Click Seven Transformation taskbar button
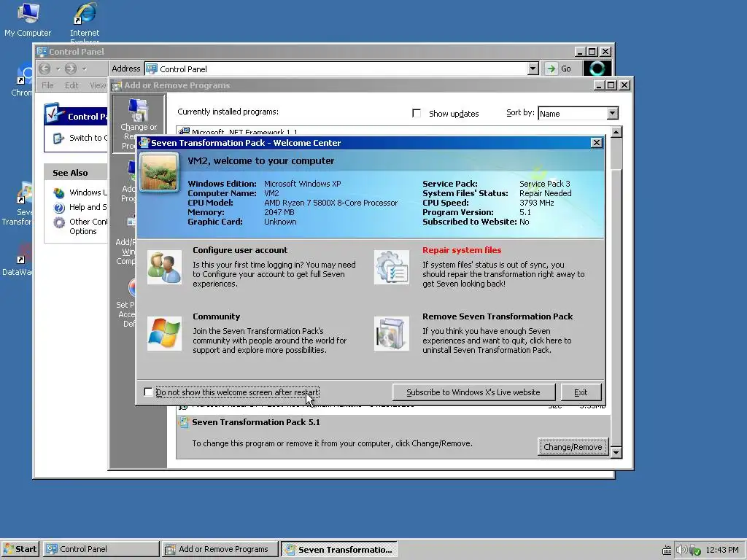The image size is (747, 560). (338, 549)
